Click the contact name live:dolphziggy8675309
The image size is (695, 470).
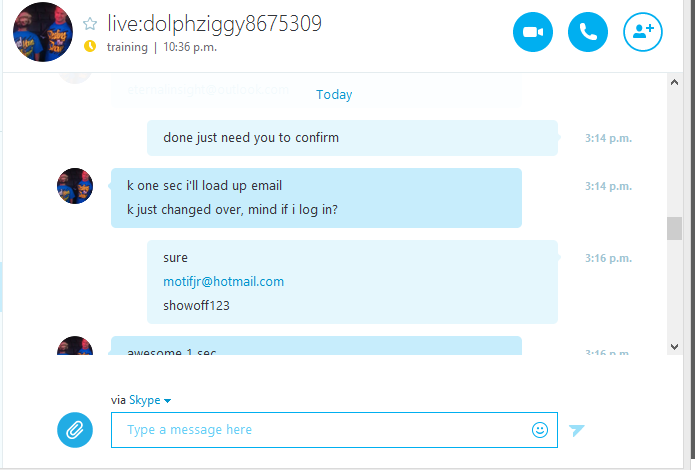coord(215,24)
